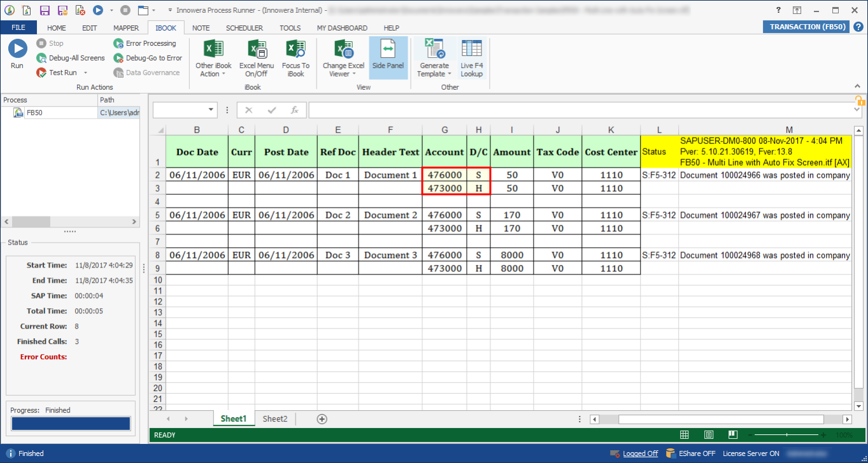This screenshot has height=463, width=868.
Task: Add a new sheet with plus icon
Action: click(x=322, y=419)
